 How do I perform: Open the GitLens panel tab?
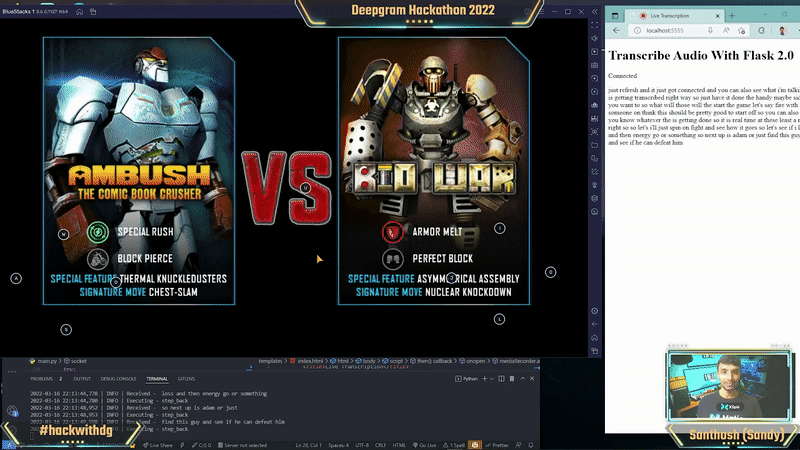click(x=186, y=379)
